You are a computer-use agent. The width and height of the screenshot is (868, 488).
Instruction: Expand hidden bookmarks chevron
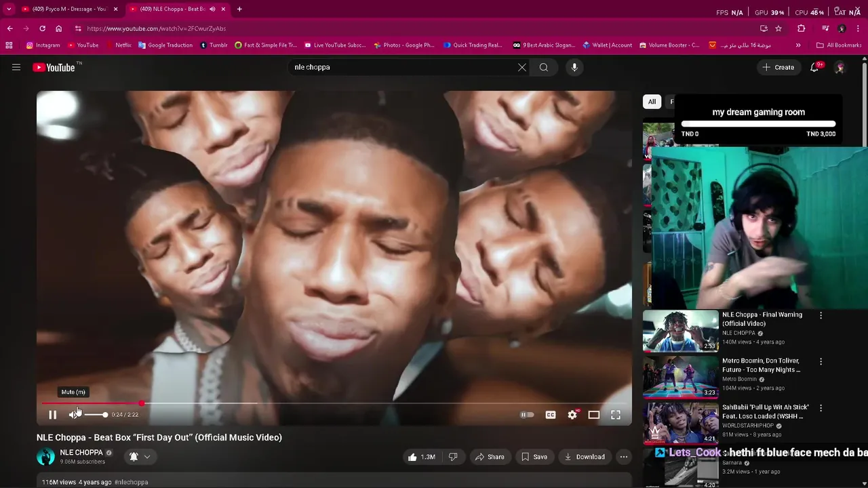pyautogui.click(x=798, y=45)
